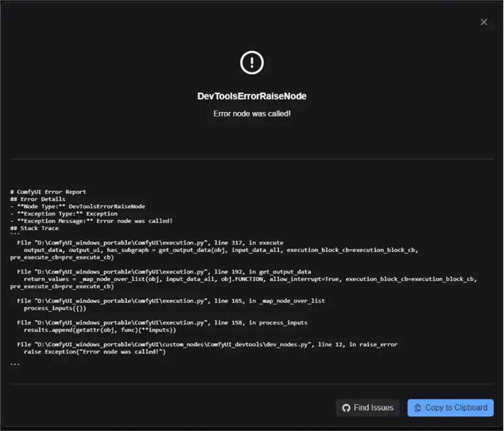Click the exclamation warning icon
Viewport: 504px width, 431px height.
[x=251, y=62]
